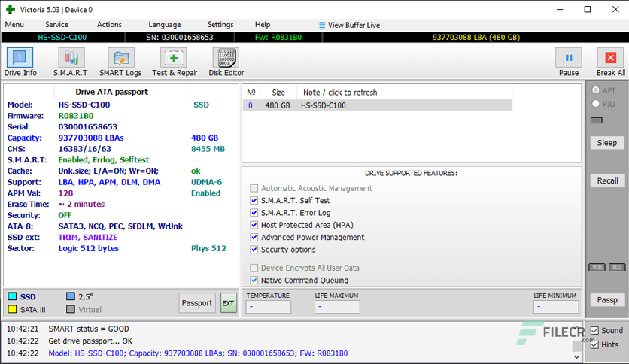Screen dimensions: 629x364
Task: Launch the Disk Editor
Action: [x=226, y=62]
